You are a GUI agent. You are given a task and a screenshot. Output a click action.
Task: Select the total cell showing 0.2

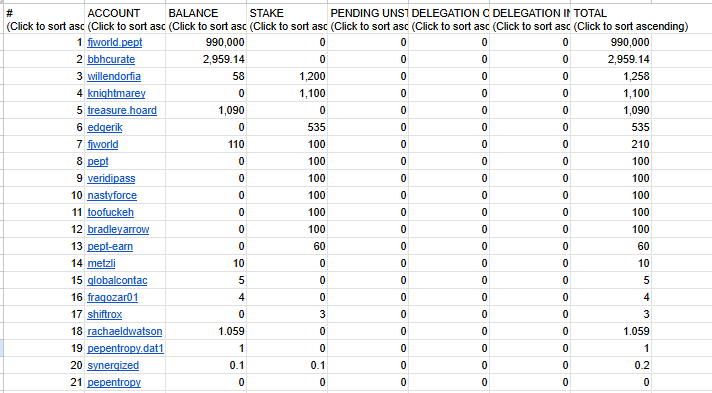[611, 365]
